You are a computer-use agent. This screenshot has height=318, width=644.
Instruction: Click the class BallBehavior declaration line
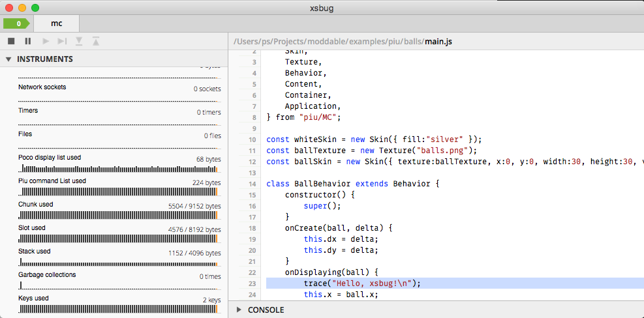(353, 183)
